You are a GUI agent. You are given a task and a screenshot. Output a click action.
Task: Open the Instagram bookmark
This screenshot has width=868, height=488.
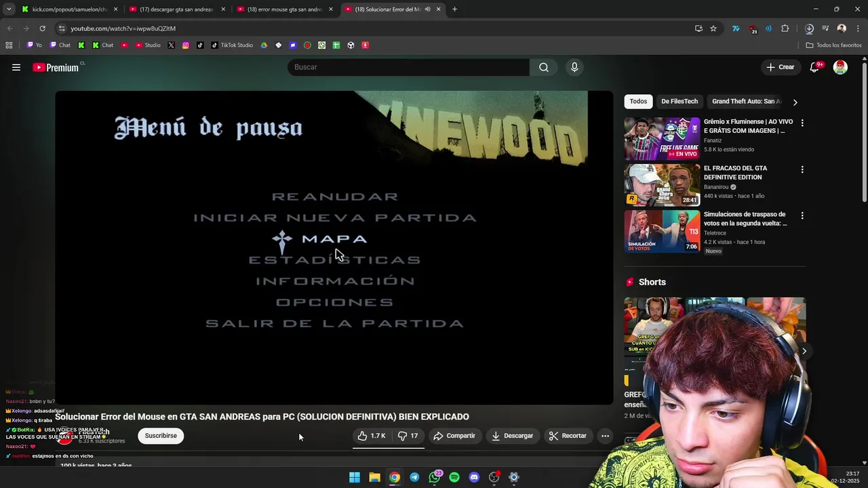[x=186, y=45]
